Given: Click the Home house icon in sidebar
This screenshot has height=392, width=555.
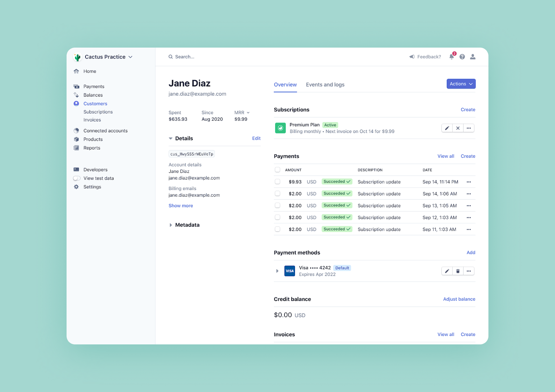Looking at the screenshot, I should click(x=76, y=71).
